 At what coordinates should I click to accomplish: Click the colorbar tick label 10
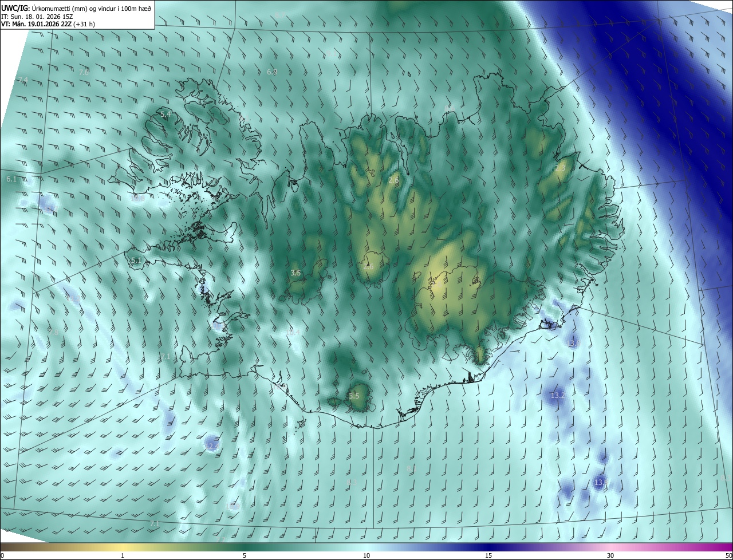tap(366, 555)
